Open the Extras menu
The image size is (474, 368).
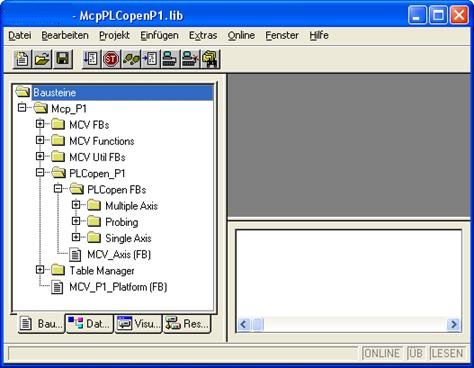[203, 35]
